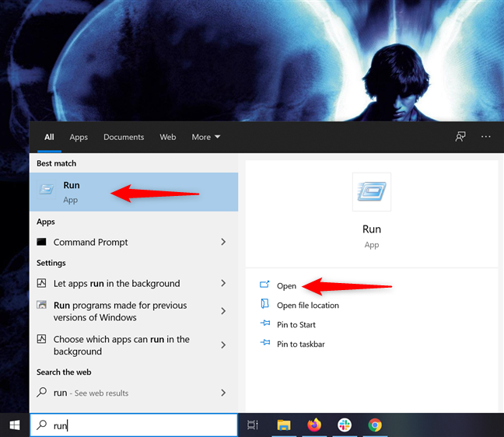Launch Google Chrome from the taskbar

375,425
